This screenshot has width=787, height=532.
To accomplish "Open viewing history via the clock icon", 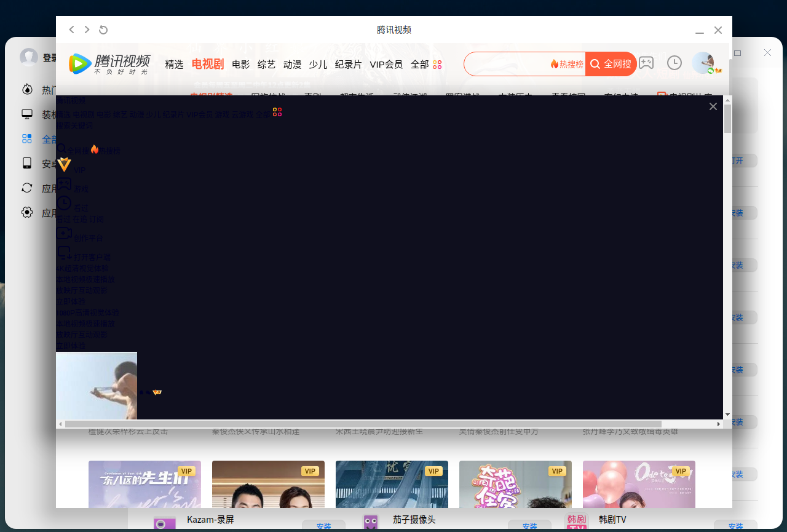I will click(x=674, y=62).
